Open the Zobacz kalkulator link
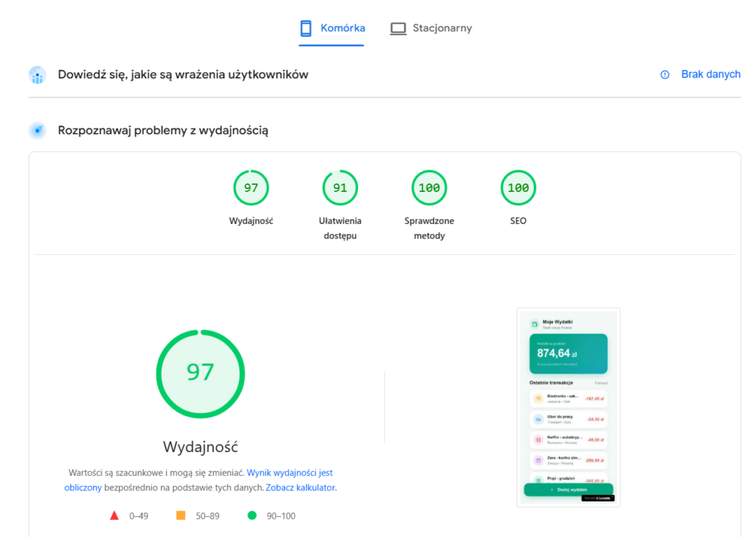This screenshot has width=756, height=537. pyautogui.click(x=301, y=488)
